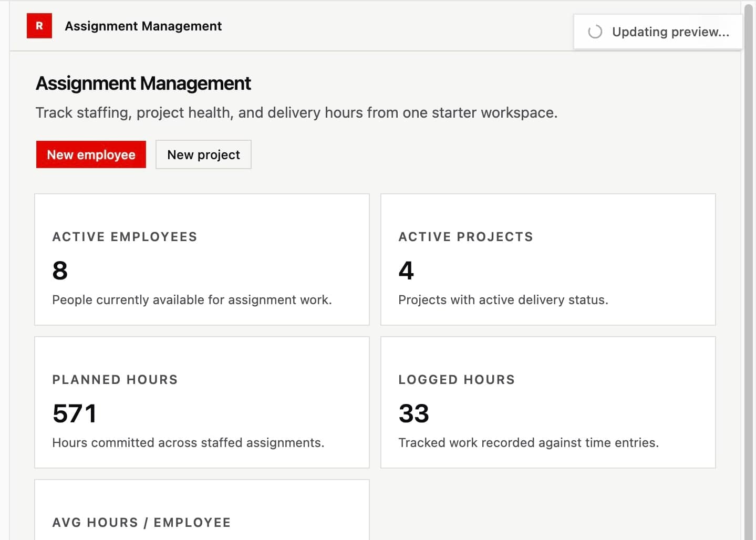Click the ACTIVE PROJECTS label
The height and width of the screenshot is (540, 756).
[466, 237]
